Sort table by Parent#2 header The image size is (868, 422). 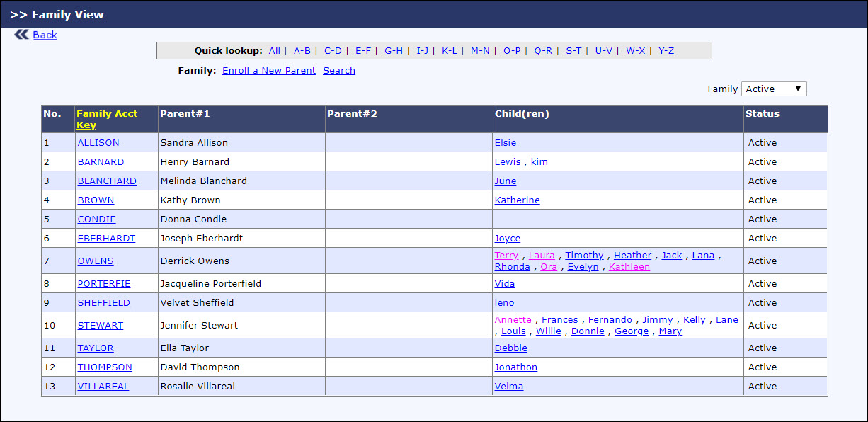[352, 114]
